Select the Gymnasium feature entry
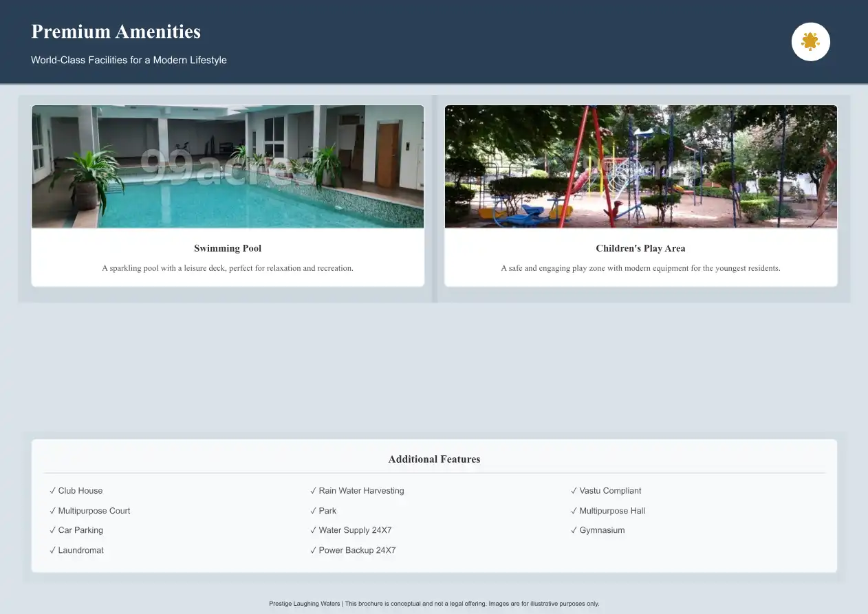868x614 pixels. pyautogui.click(x=601, y=530)
